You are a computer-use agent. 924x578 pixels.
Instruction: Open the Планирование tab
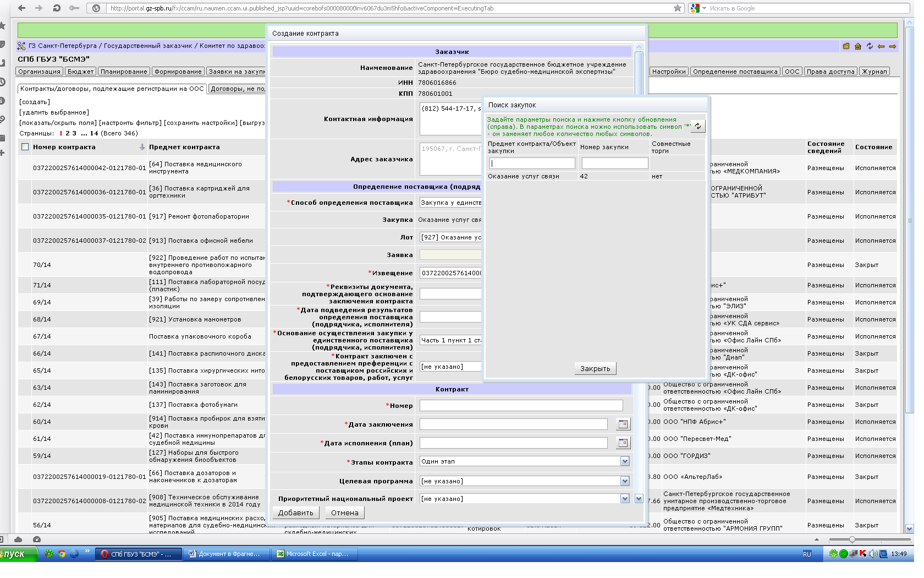(124, 72)
